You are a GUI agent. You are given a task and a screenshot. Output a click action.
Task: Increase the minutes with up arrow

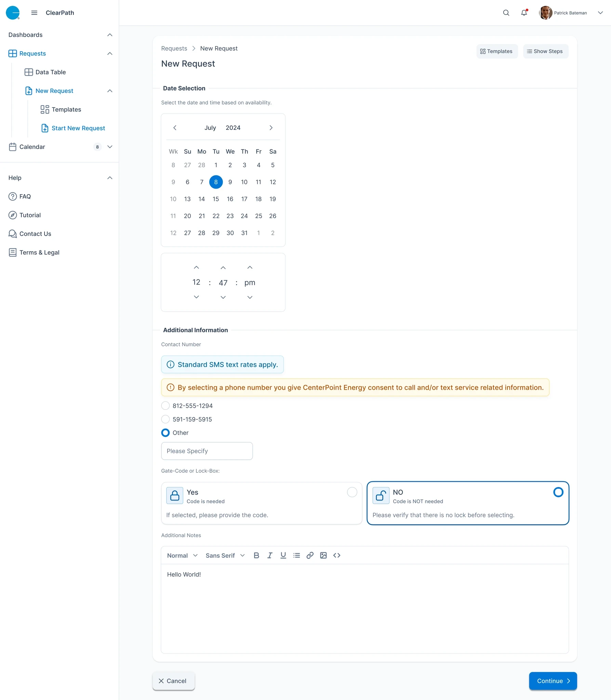[223, 268]
